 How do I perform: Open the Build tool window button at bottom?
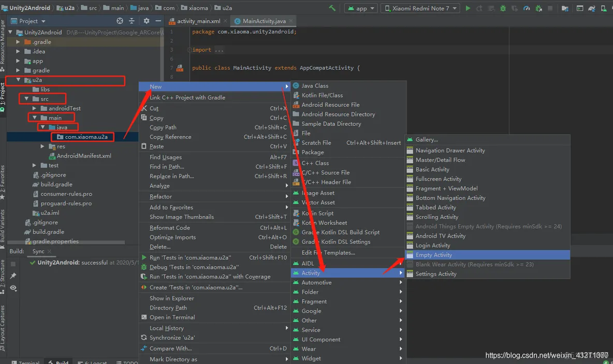(x=59, y=362)
